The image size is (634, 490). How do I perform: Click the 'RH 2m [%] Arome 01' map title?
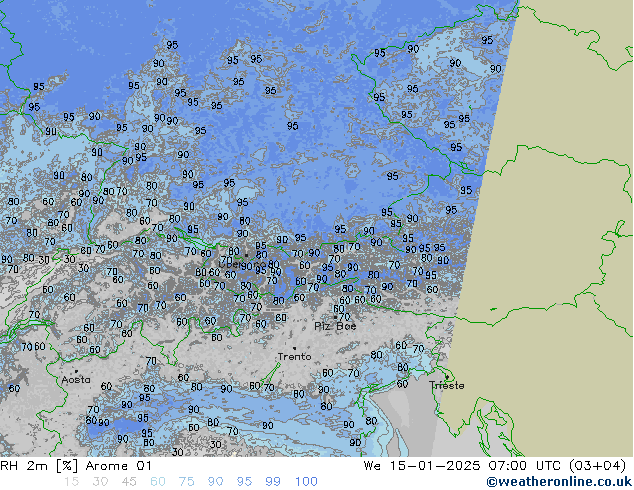[76, 466]
